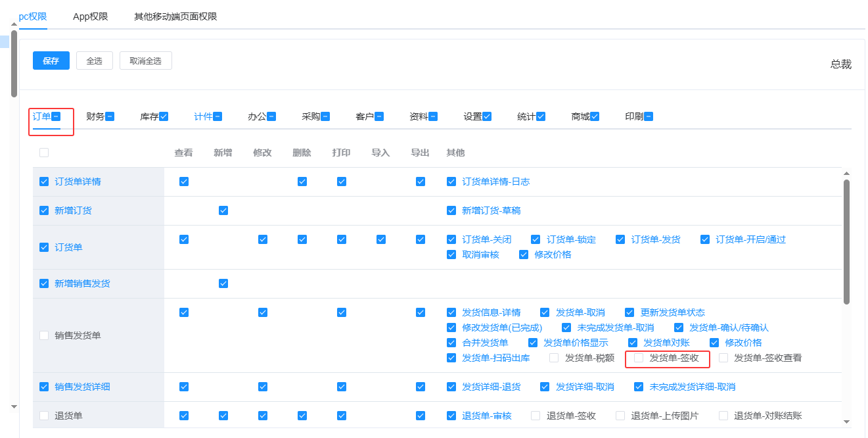868x438 pixels.
Task: Switch to the App权限 tab
Action: point(90,16)
